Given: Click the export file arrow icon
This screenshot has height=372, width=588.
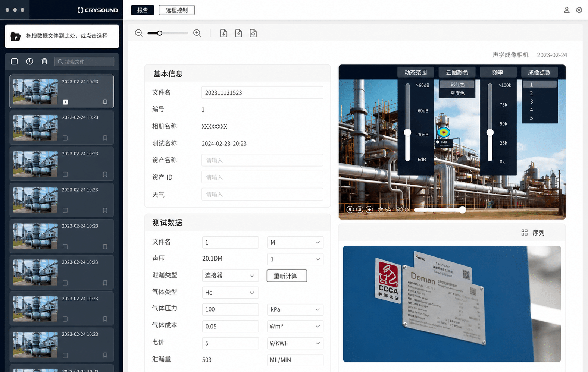Looking at the screenshot, I should (239, 33).
